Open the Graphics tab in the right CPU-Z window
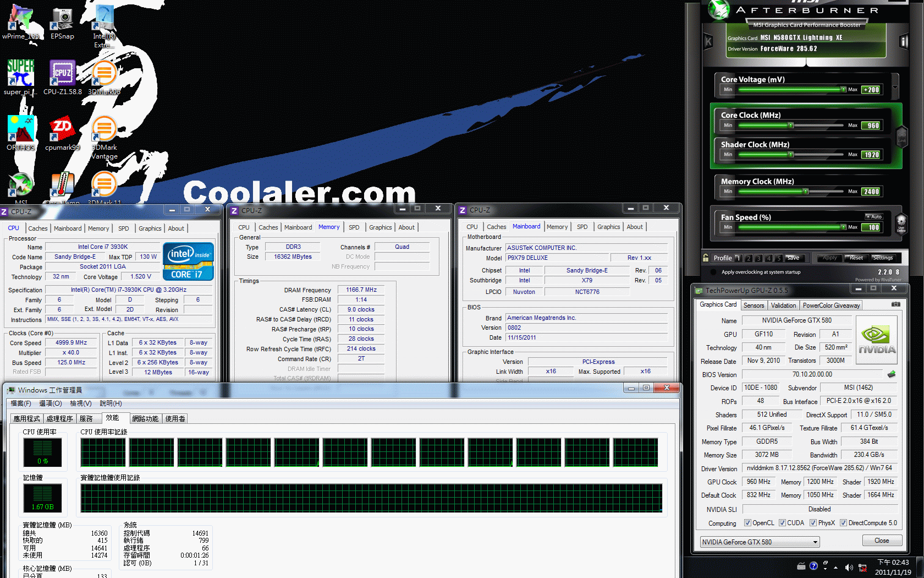The width and height of the screenshot is (924, 578). pos(609,227)
